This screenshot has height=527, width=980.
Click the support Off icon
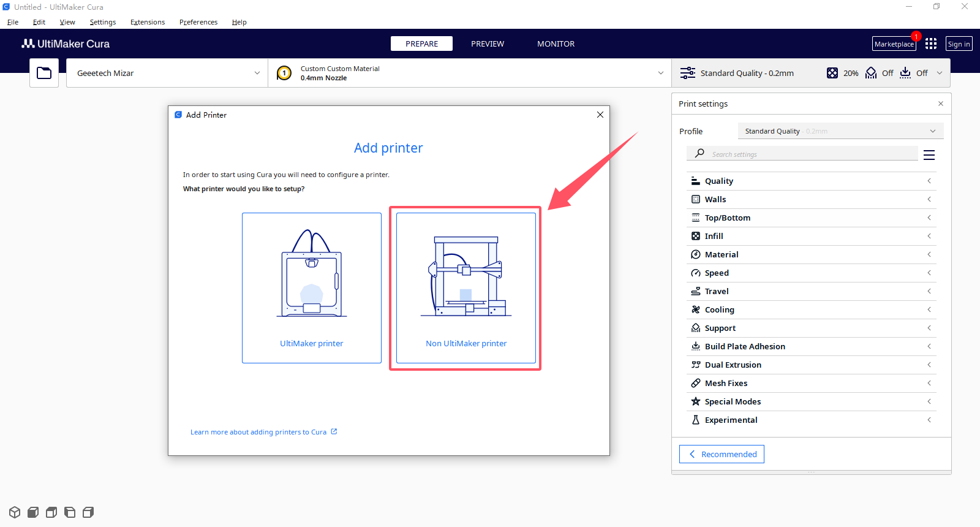coord(871,73)
